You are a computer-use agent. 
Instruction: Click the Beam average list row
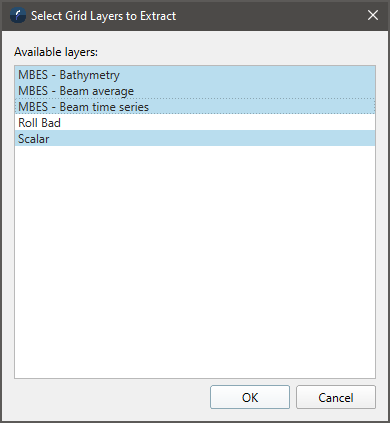195,91
